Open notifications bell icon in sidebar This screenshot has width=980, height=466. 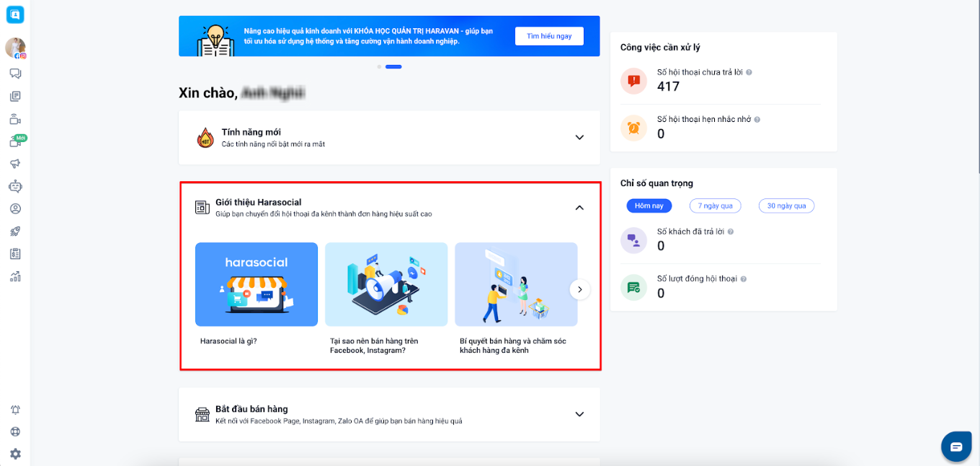pos(15,410)
